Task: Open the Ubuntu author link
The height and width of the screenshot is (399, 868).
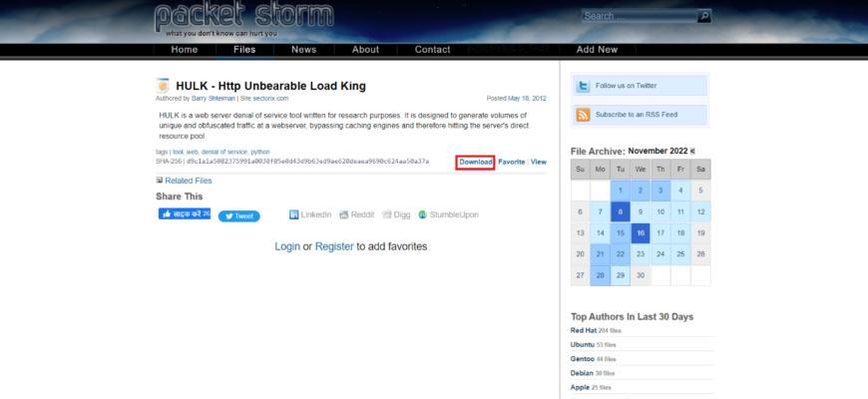Action: click(583, 345)
